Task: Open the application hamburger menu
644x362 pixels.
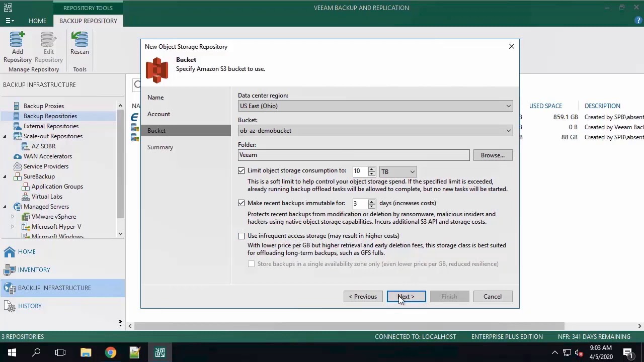Action: [x=10, y=21]
